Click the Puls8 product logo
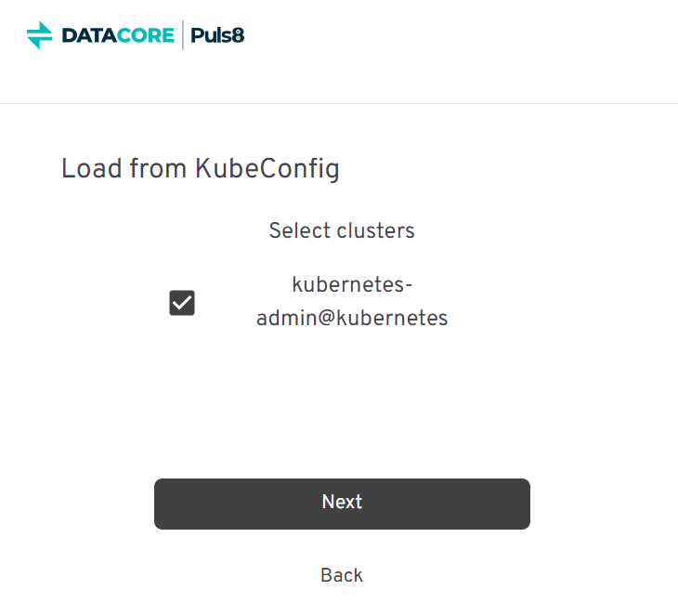 [x=217, y=36]
